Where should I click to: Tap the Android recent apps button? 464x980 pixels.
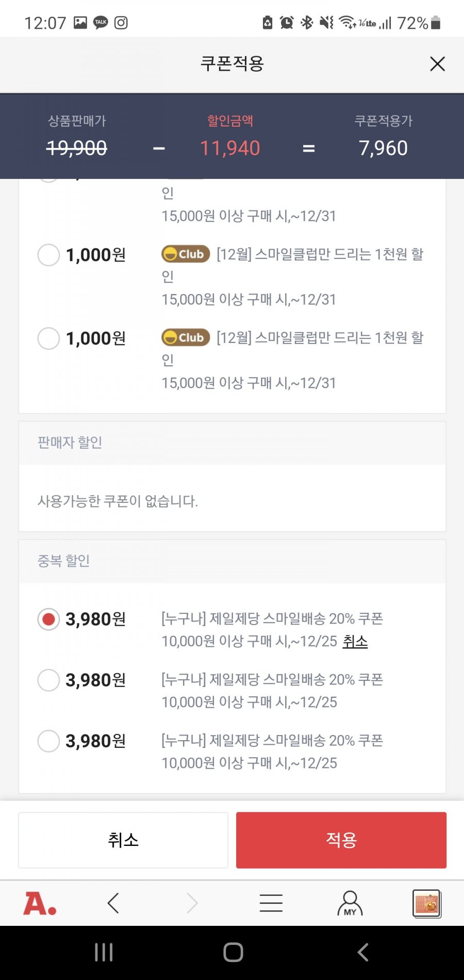point(104,952)
